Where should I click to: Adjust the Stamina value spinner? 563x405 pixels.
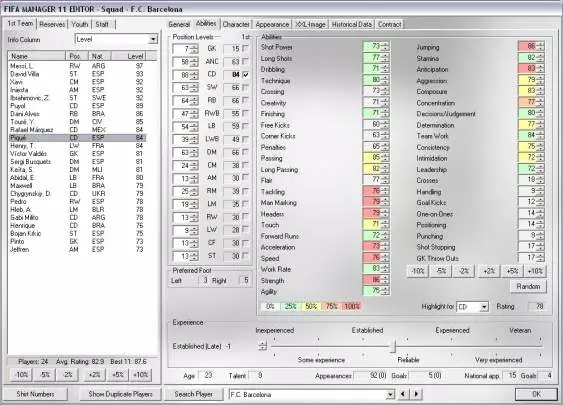coord(540,57)
